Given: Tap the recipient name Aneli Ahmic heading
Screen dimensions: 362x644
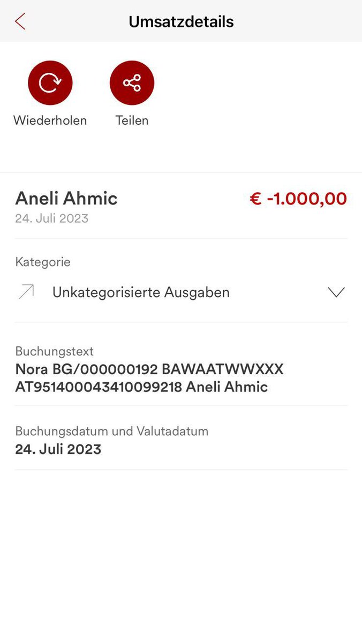Looking at the screenshot, I should 66,199.
